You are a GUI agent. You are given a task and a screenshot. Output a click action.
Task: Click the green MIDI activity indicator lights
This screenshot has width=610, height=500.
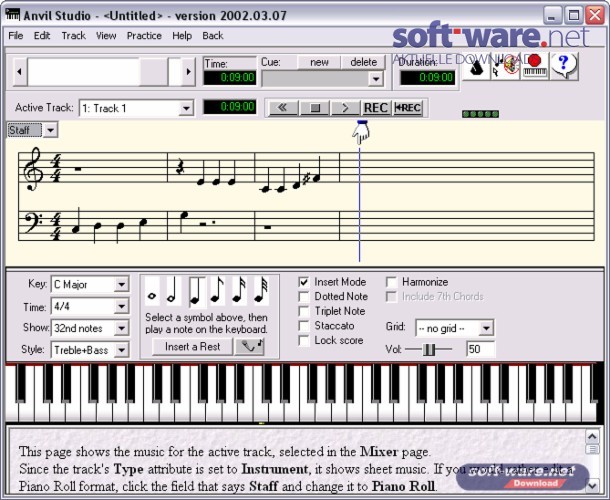coord(480,114)
